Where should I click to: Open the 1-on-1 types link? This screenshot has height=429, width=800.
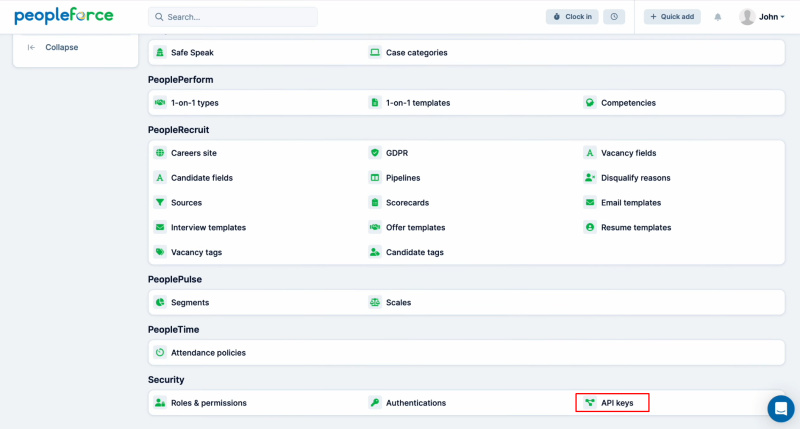(x=194, y=103)
